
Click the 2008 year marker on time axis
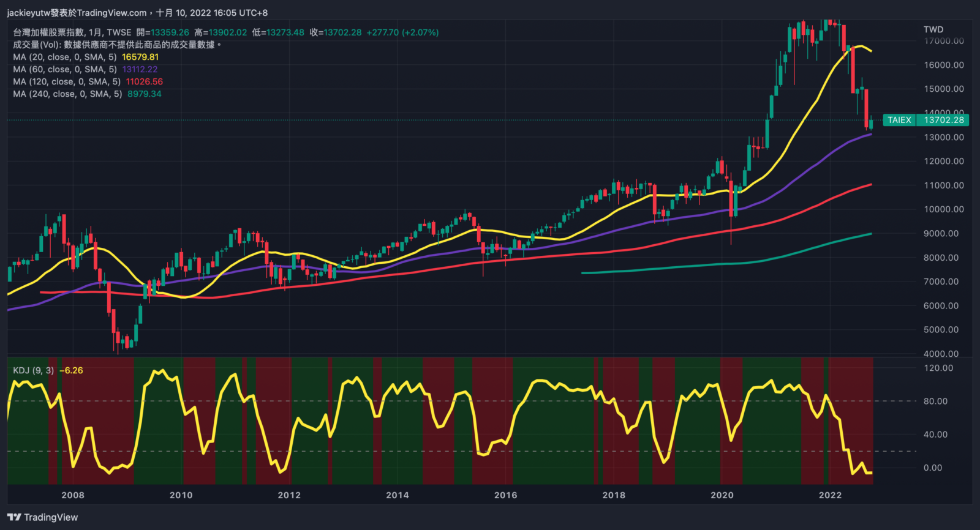pos(73,495)
